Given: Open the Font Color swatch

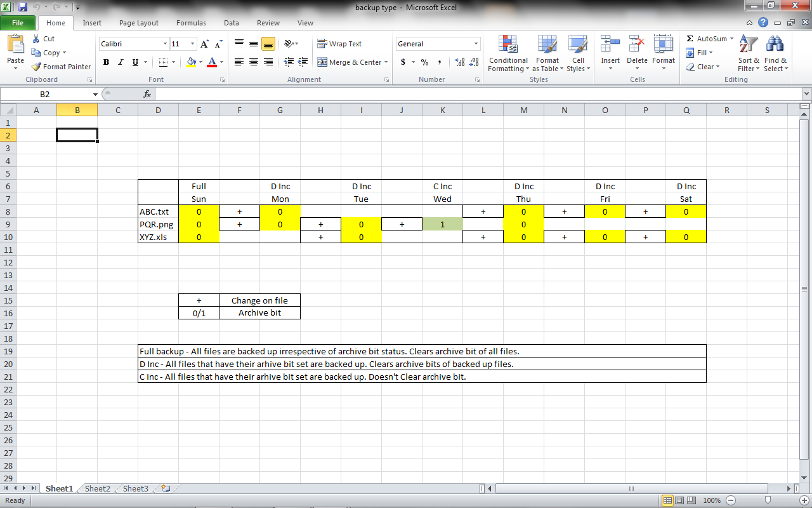Looking at the screenshot, I should click(x=211, y=62).
